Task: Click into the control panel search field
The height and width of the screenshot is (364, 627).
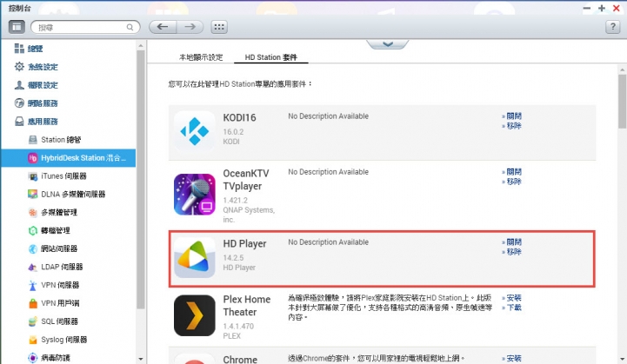Action: click(x=85, y=27)
